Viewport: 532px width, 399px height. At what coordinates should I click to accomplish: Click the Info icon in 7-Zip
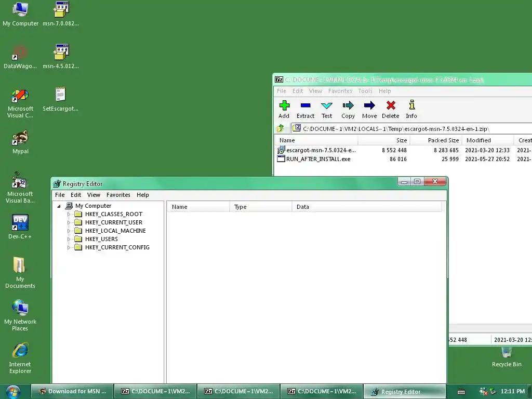tap(411, 105)
